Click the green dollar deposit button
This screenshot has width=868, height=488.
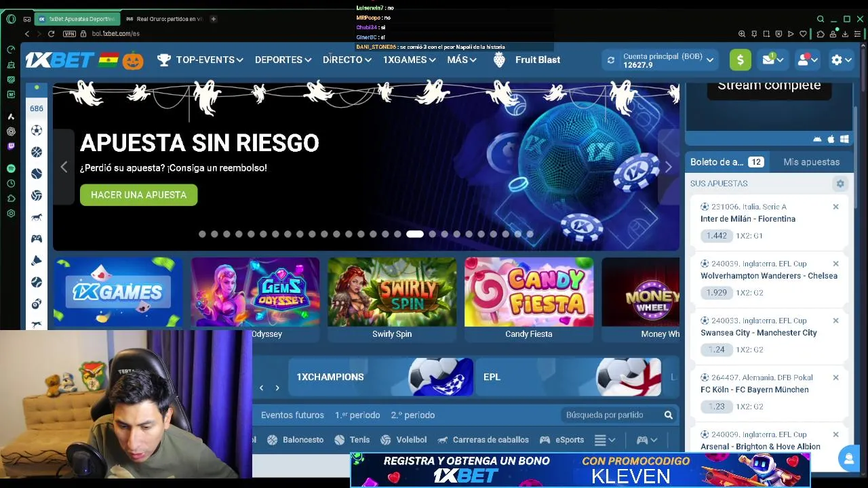click(x=741, y=60)
